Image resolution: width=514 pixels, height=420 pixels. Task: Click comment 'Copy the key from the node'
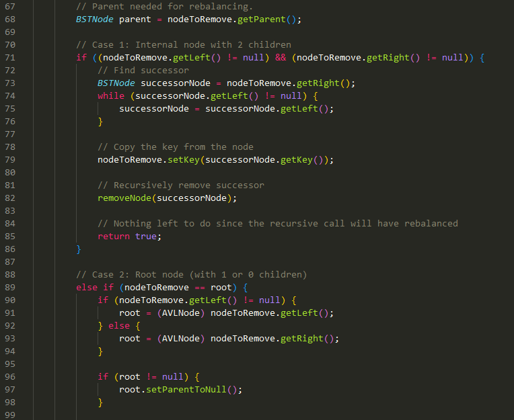176,147
